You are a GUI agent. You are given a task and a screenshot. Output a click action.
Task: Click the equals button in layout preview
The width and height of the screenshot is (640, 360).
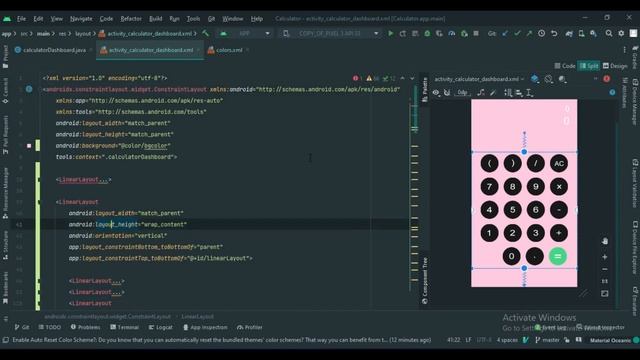coord(558,256)
